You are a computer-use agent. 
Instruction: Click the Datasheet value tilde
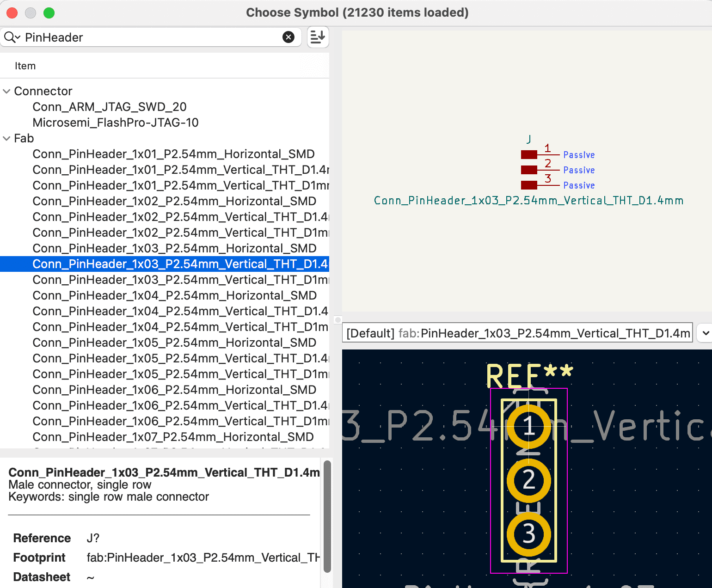pyautogui.click(x=91, y=577)
